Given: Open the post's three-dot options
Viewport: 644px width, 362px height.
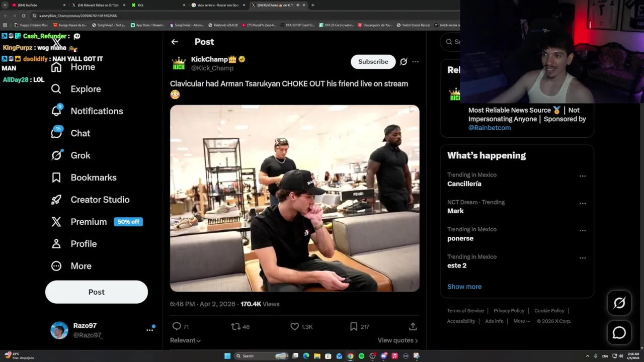Looking at the screenshot, I should tap(415, 61).
